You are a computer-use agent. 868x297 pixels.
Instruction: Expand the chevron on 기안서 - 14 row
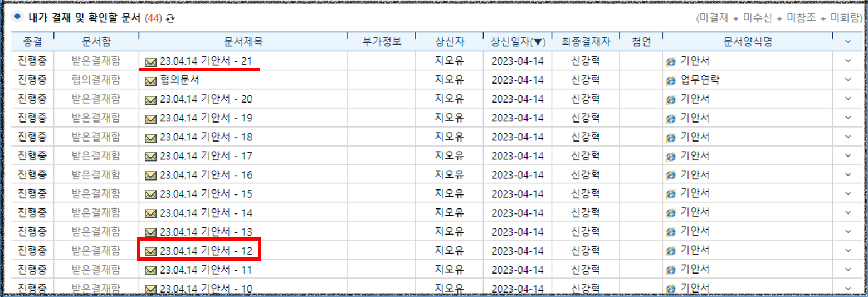(x=848, y=212)
